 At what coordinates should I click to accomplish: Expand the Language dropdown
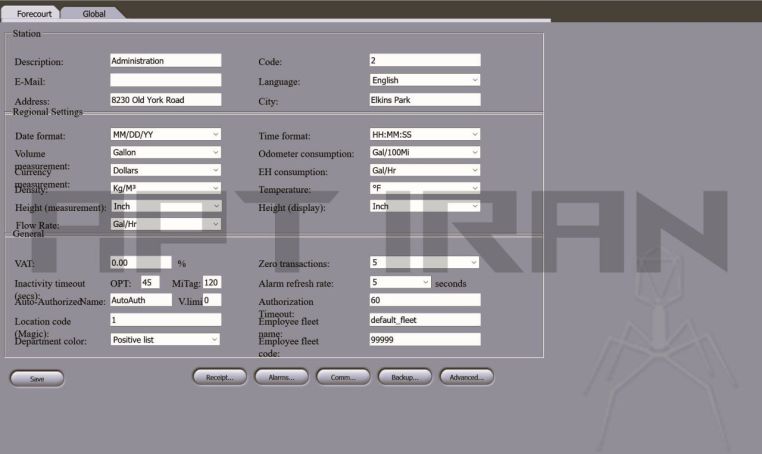425,80
